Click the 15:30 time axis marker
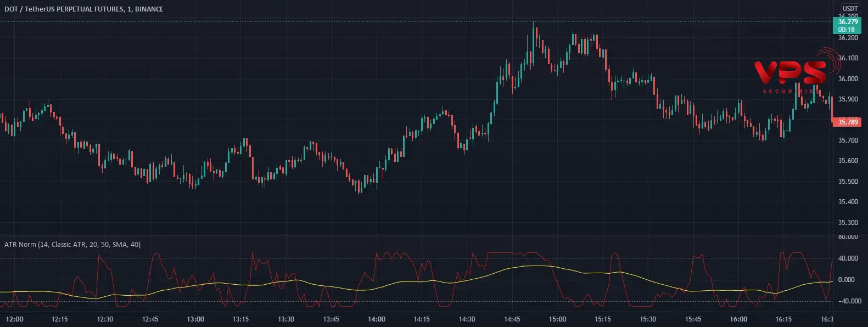 point(648,319)
